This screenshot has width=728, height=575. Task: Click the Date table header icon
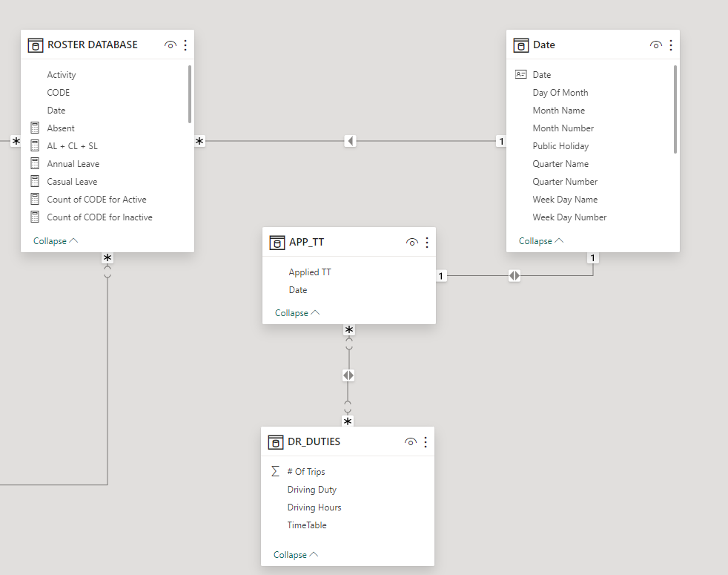click(x=521, y=45)
